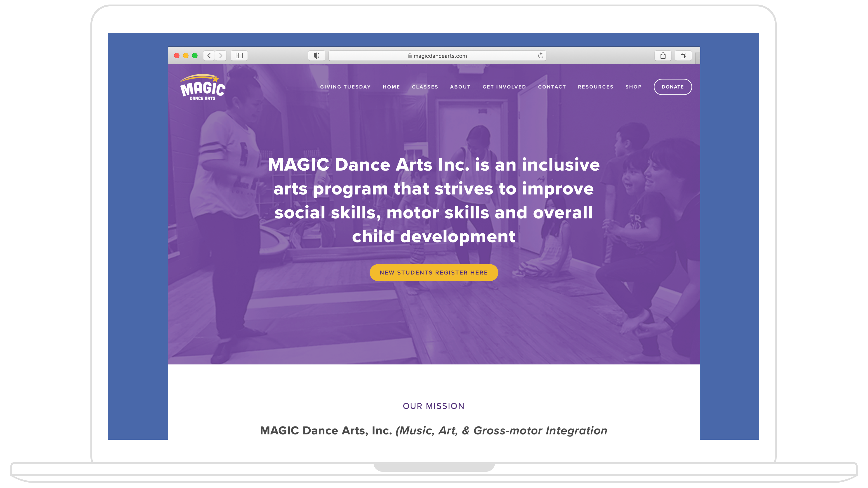The height and width of the screenshot is (488, 868).
Task: Click the hero headline about inclusive arts program
Action: coord(434,200)
